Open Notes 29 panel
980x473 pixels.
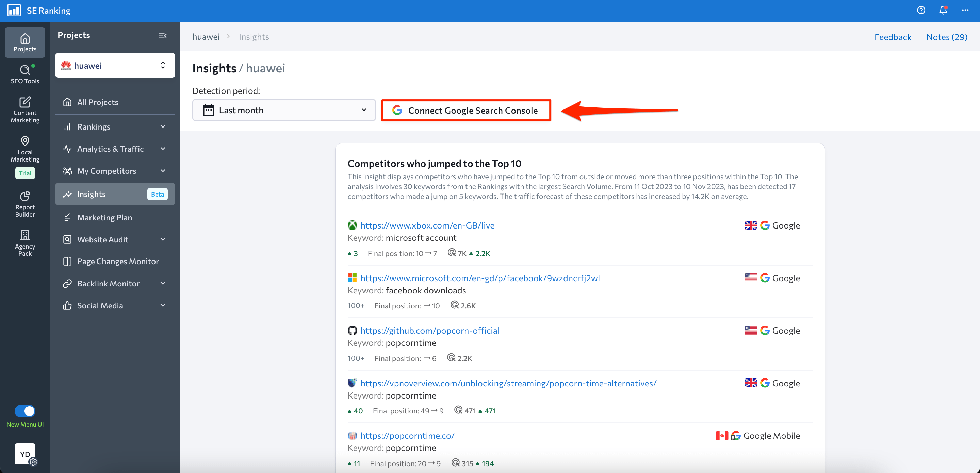947,36
